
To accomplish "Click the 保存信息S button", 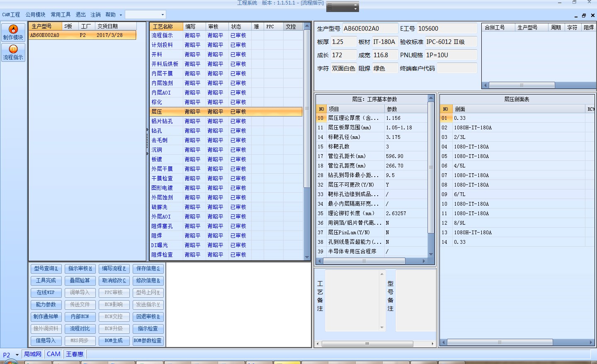I will (x=148, y=269).
